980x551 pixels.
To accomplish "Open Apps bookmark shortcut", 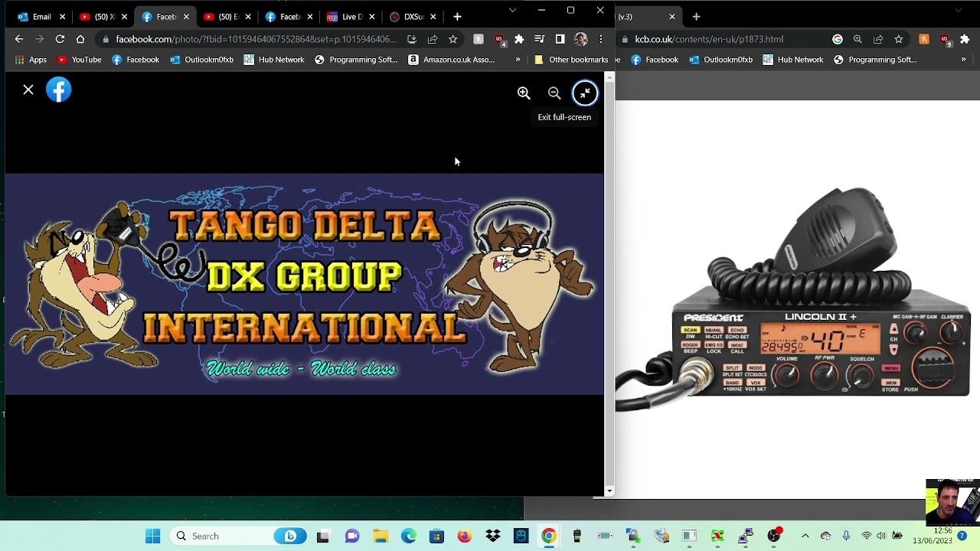I will [31, 60].
